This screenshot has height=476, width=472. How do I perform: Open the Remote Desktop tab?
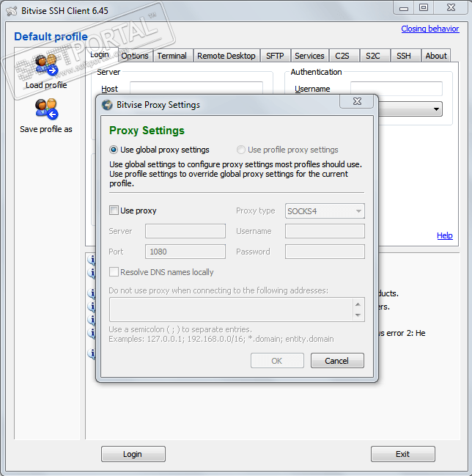[x=226, y=56]
